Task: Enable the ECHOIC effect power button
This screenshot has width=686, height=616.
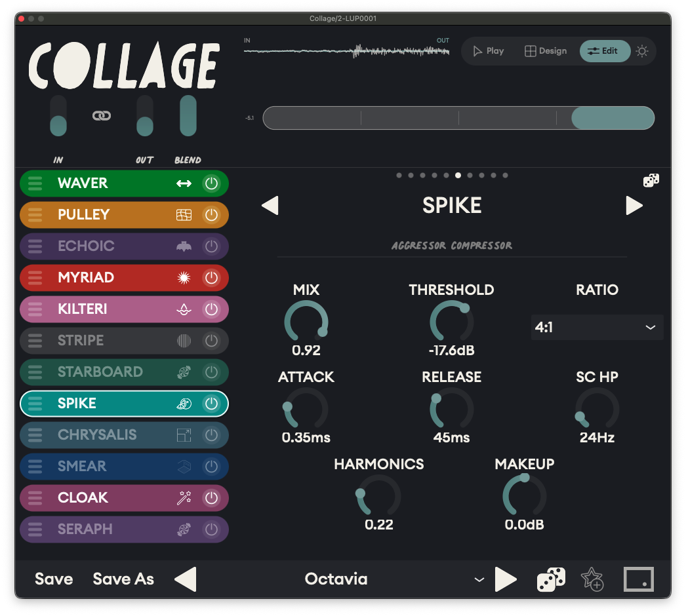Action: (x=211, y=246)
